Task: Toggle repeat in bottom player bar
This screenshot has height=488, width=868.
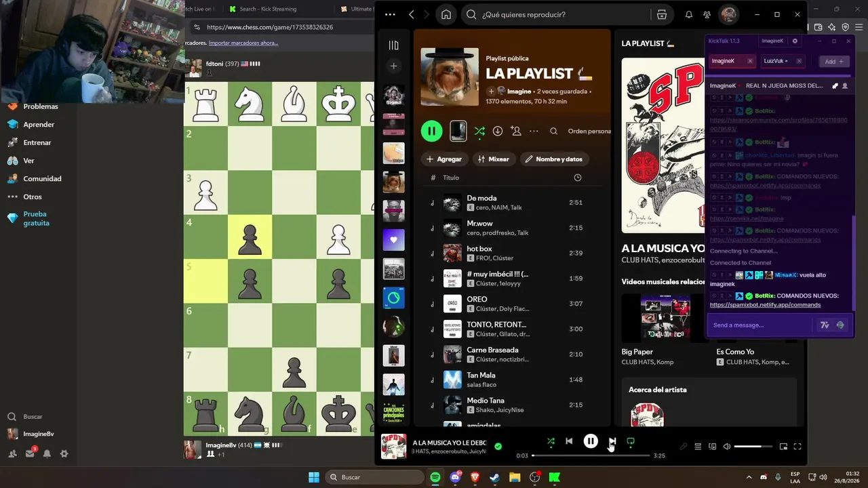Action: [x=631, y=441]
